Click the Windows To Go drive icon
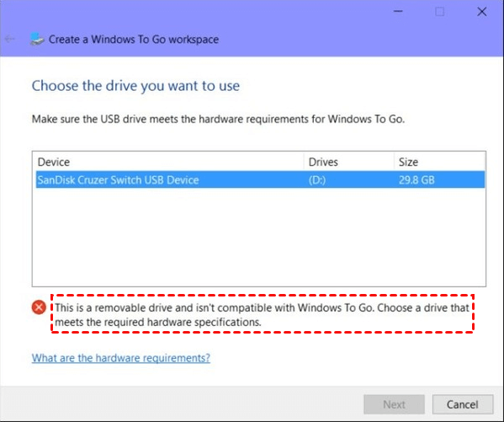 point(37,40)
